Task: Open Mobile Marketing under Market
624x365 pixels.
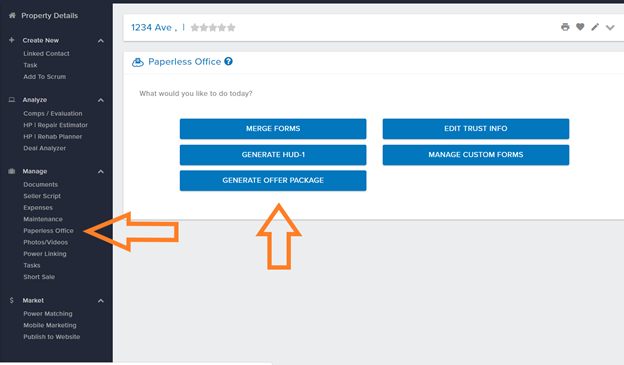Action: coord(50,325)
